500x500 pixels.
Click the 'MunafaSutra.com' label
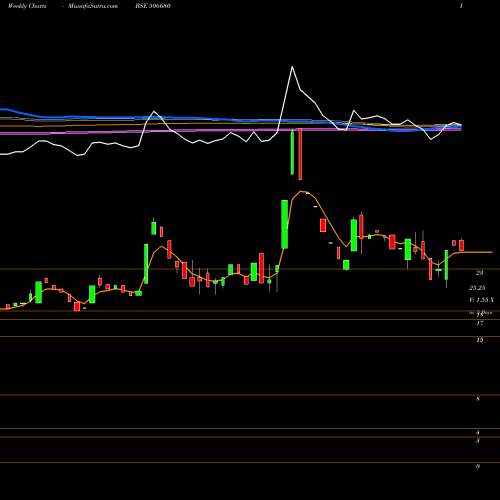(93, 6)
